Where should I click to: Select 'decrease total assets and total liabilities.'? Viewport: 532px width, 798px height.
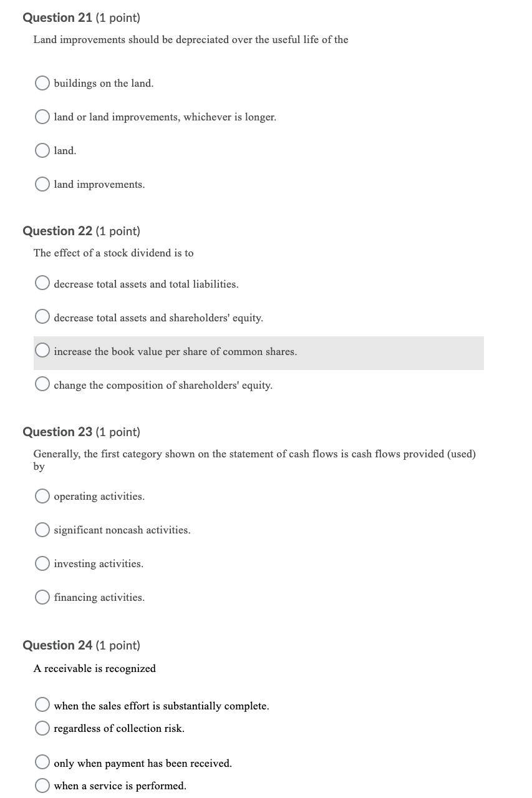click(x=42, y=282)
